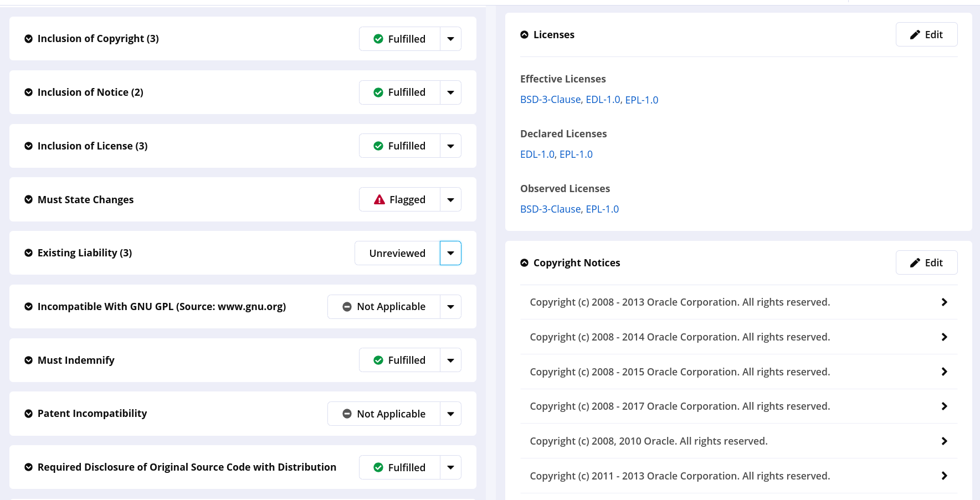
Task: Click the Edit pencil icon in the Licenses panel
Action: 915,34
